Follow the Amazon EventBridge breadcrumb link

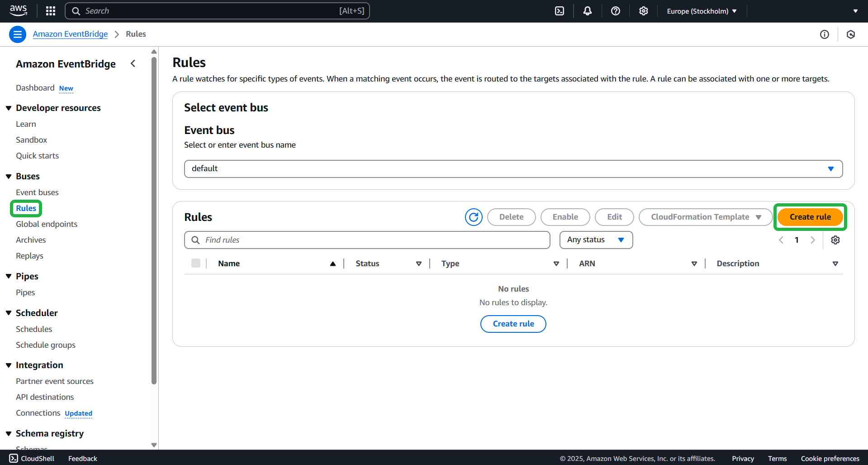(70, 34)
